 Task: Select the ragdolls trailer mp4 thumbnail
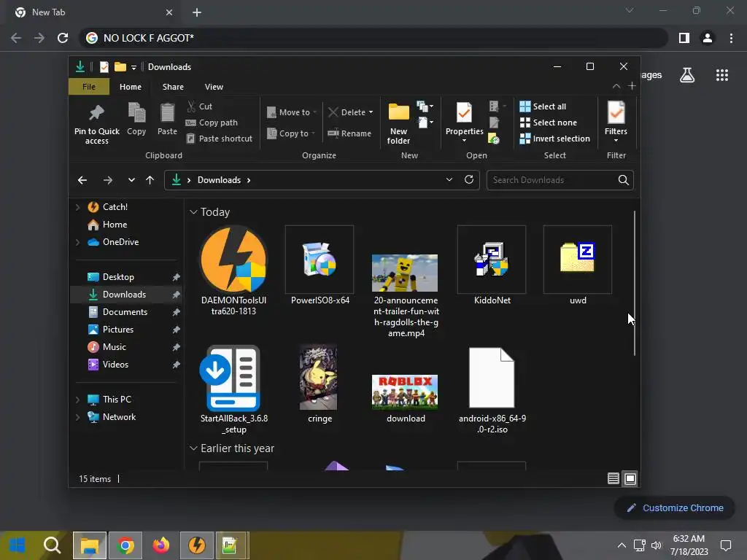(x=405, y=273)
